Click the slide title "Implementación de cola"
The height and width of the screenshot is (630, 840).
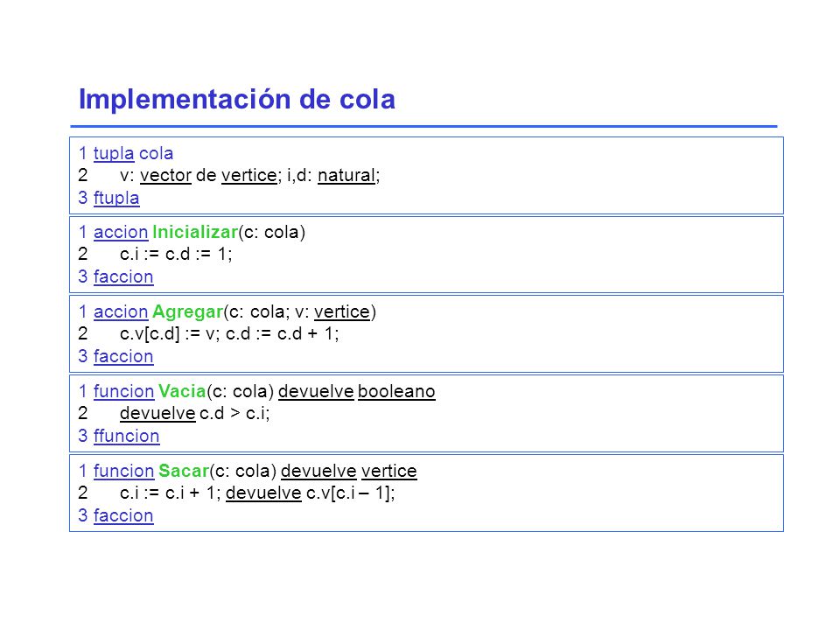[237, 99]
